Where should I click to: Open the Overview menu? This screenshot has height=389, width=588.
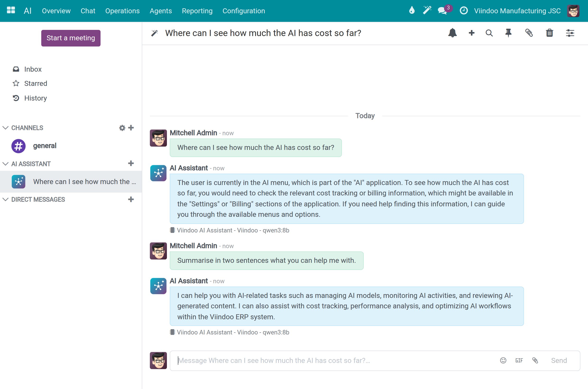(56, 11)
